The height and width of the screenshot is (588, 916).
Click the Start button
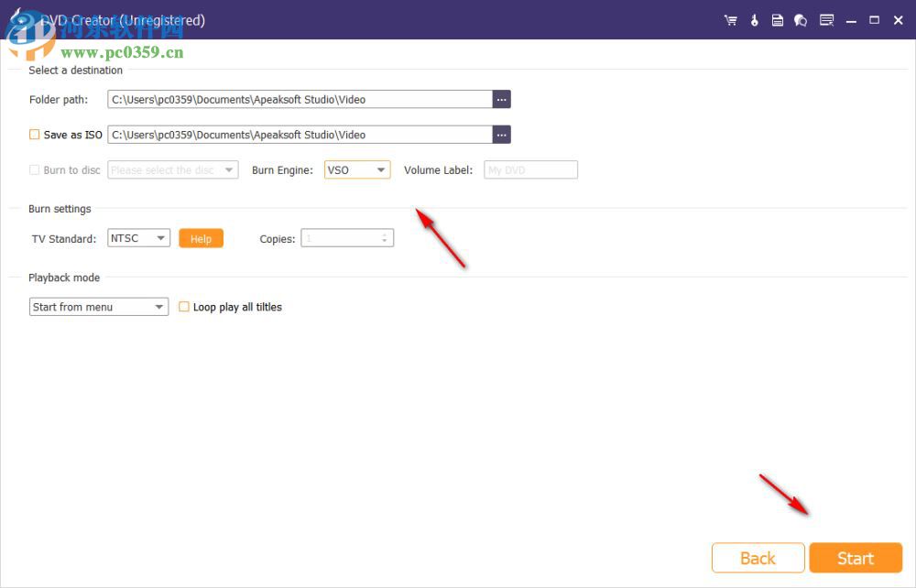pyautogui.click(x=856, y=557)
